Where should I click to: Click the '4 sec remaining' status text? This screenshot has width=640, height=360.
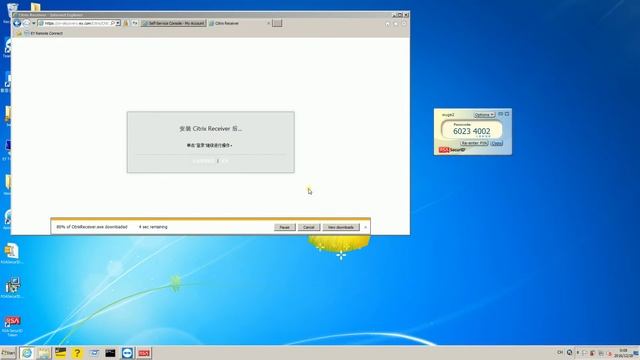[x=153, y=227]
